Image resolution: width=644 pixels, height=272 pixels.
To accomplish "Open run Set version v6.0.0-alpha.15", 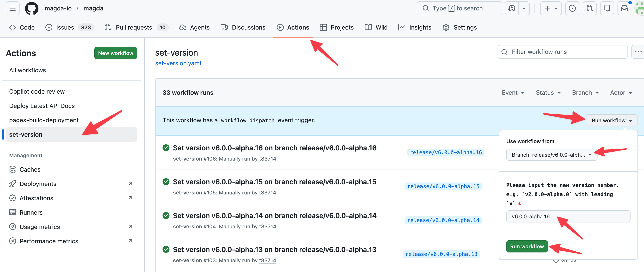I will 274,182.
